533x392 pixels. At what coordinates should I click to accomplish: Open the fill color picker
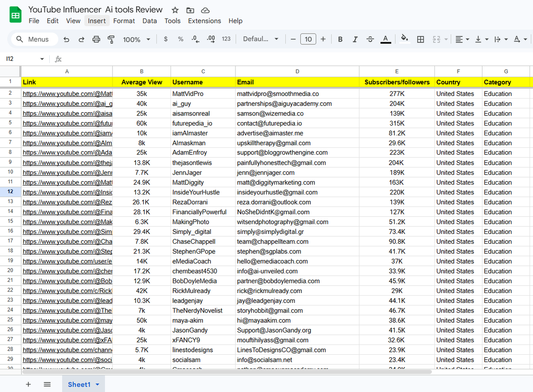click(x=404, y=39)
